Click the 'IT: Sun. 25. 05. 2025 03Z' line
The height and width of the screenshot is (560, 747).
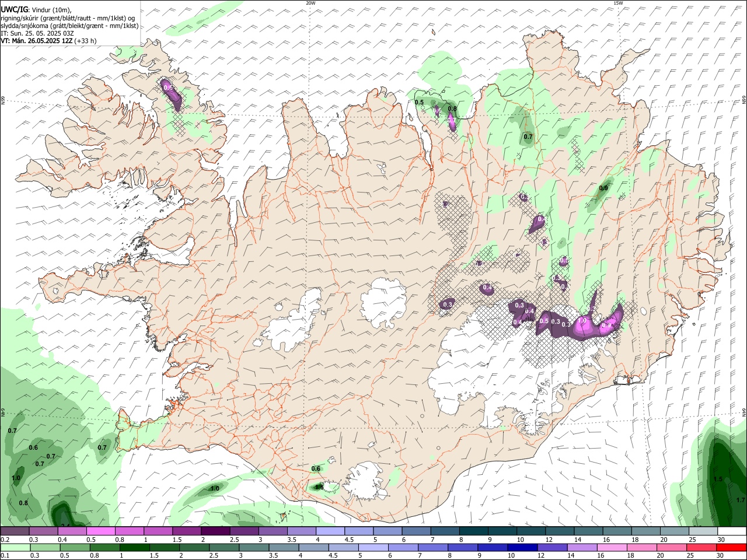coord(37,33)
